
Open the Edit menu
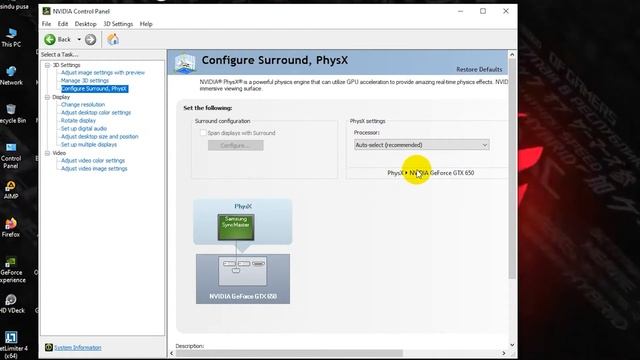63,24
